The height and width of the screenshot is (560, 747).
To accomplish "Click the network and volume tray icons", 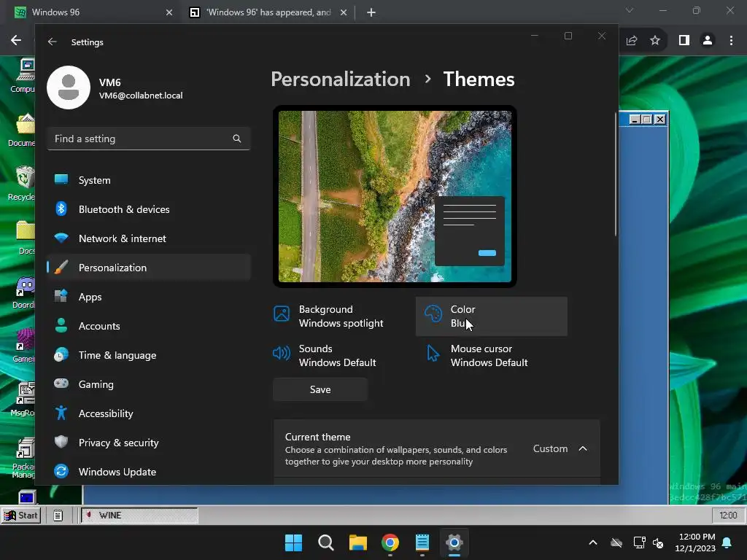I will (x=649, y=542).
